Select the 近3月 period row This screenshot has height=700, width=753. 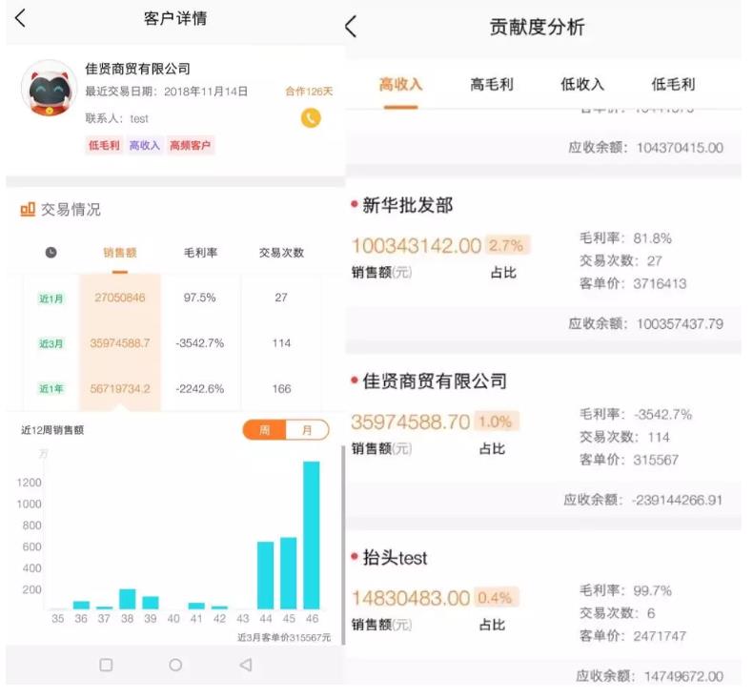coord(51,343)
